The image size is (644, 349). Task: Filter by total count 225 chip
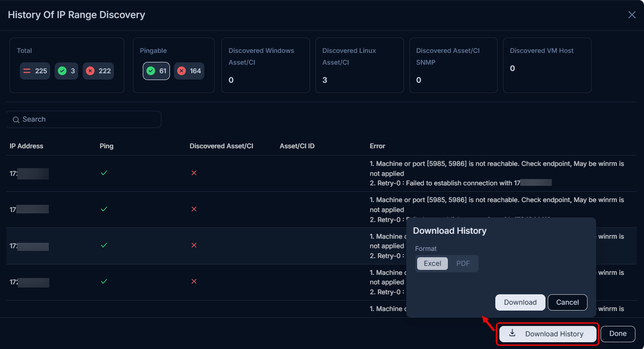pos(35,71)
